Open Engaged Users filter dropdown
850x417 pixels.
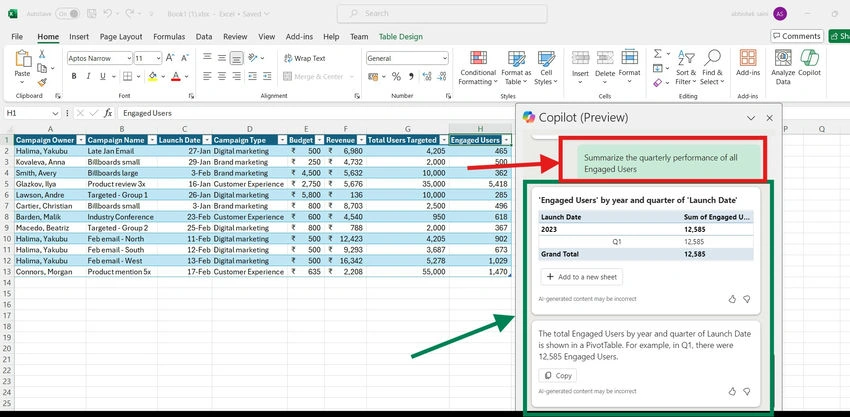coord(506,140)
